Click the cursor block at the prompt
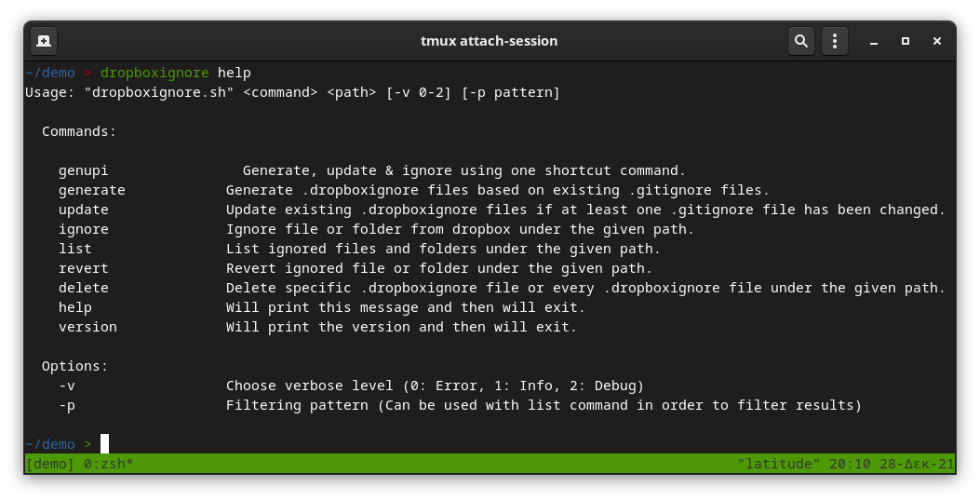The height and width of the screenshot is (501, 980). click(104, 443)
